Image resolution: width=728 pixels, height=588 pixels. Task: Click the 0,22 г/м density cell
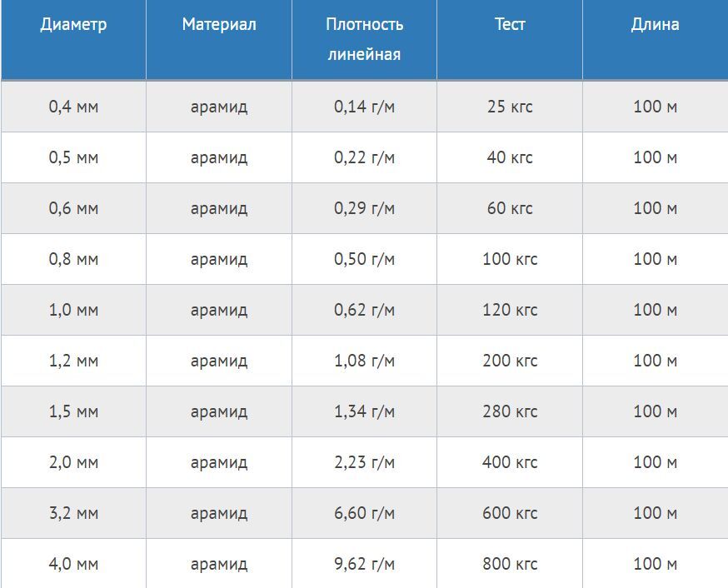[364, 157]
